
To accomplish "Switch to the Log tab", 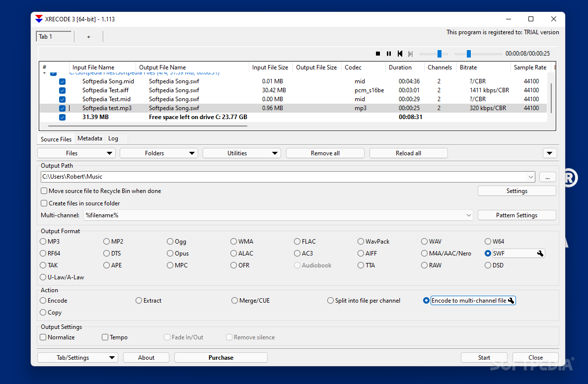I will pyautogui.click(x=113, y=138).
